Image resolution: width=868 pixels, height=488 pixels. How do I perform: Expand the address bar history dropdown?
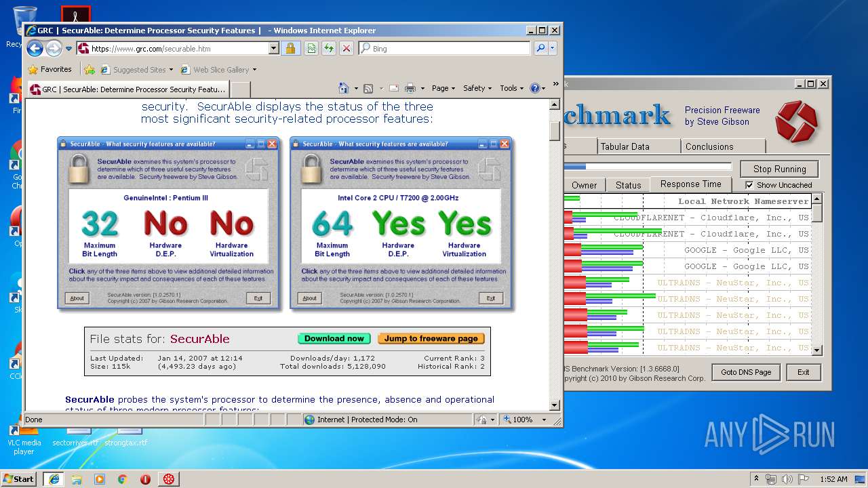click(274, 49)
